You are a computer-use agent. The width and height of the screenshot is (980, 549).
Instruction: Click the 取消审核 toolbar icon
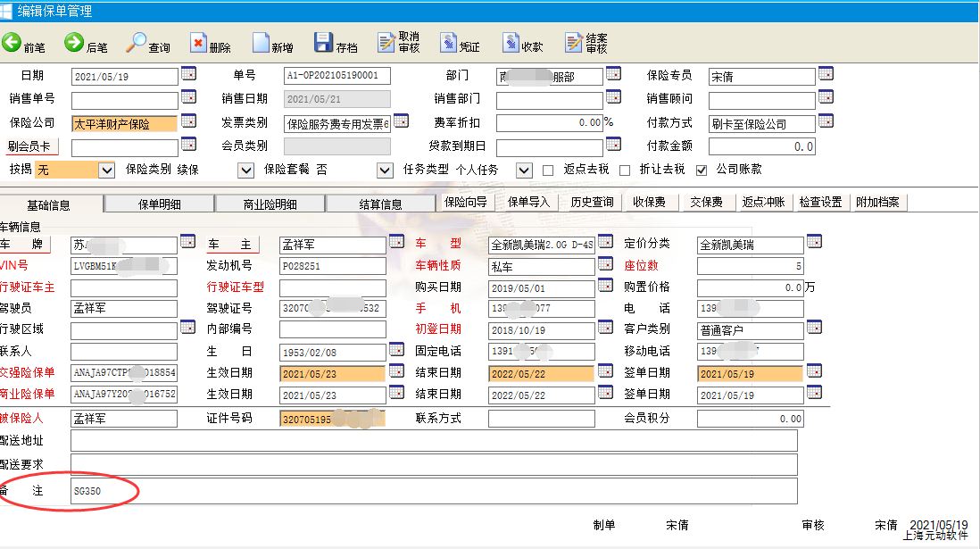click(x=386, y=43)
